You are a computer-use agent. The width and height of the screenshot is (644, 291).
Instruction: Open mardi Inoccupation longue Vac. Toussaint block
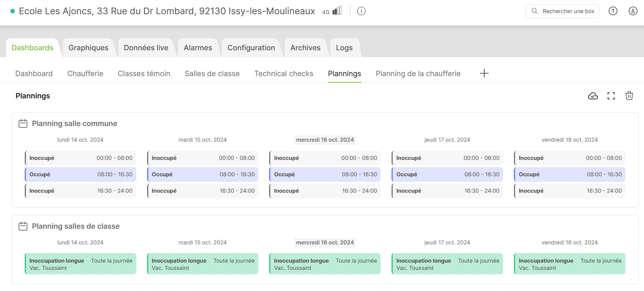[x=203, y=264]
